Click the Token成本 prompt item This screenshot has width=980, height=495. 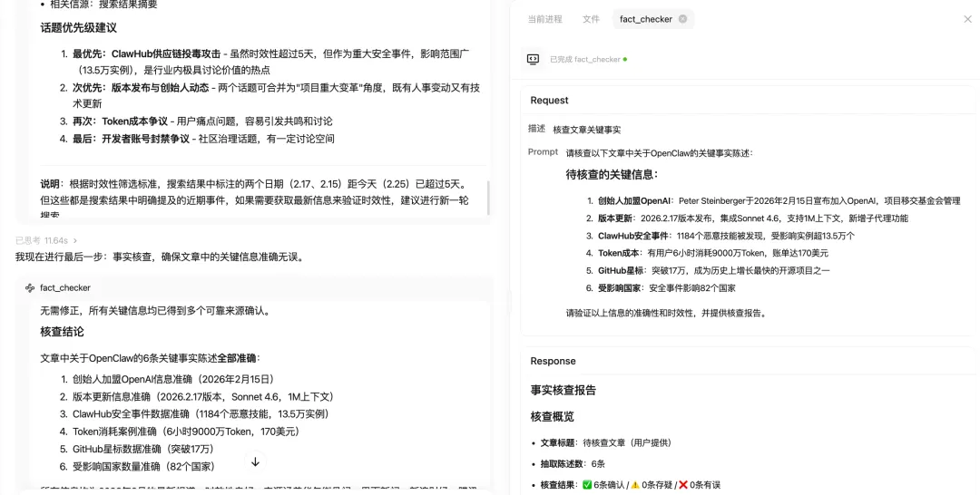click(x=707, y=253)
